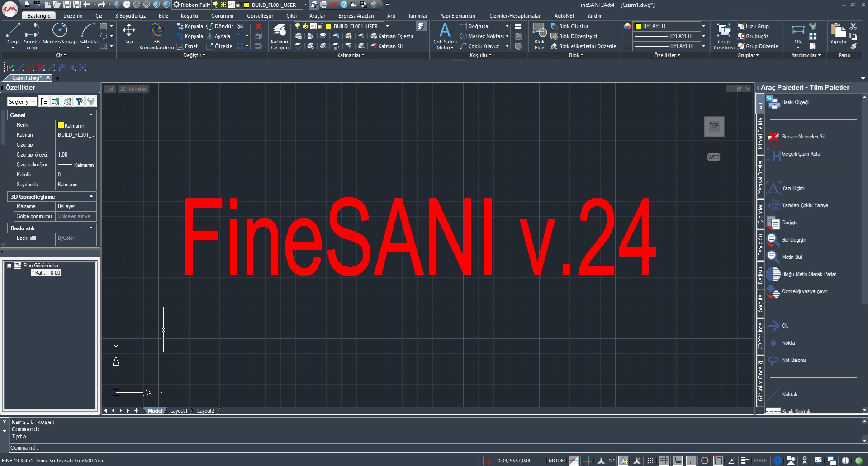The height and width of the screenshot is (466, 868).
Task: Switch to the 3 Boyutlu Çiz tab
Action: 130,16
